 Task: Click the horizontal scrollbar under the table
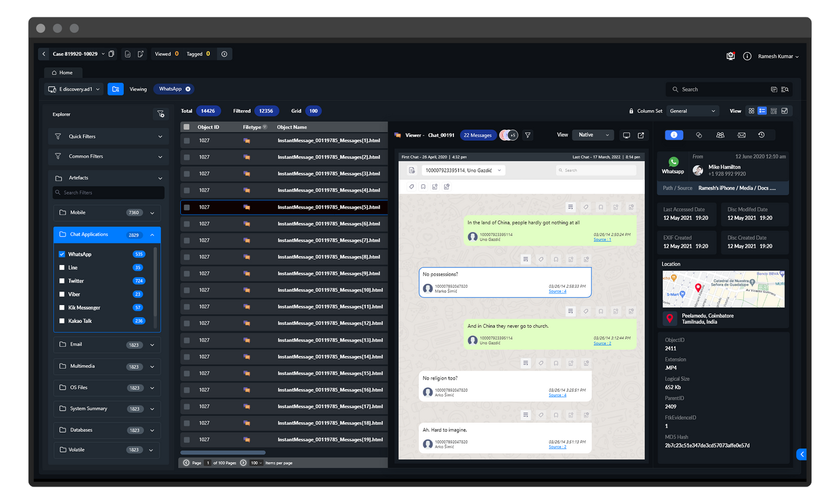pos(223,452)
